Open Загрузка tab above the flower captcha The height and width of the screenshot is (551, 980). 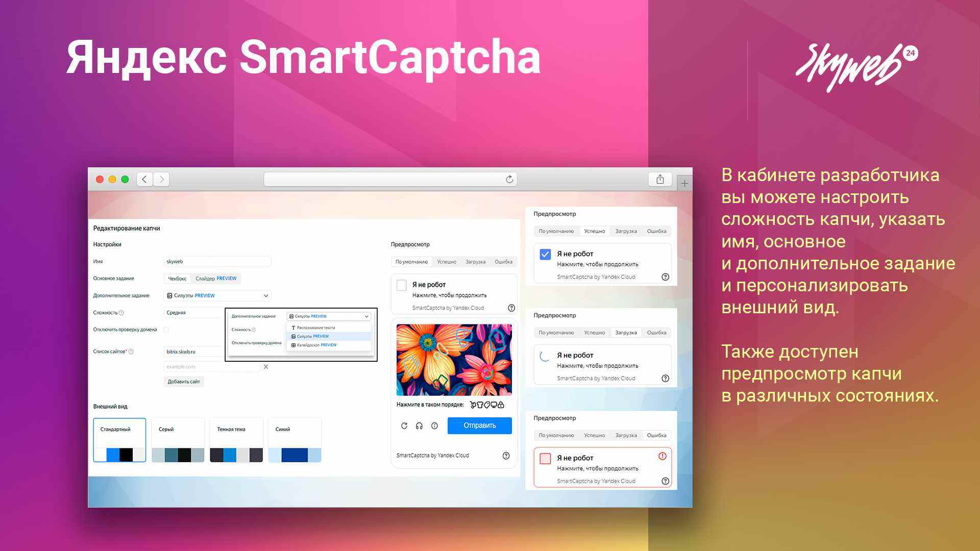tap(475, 262)
